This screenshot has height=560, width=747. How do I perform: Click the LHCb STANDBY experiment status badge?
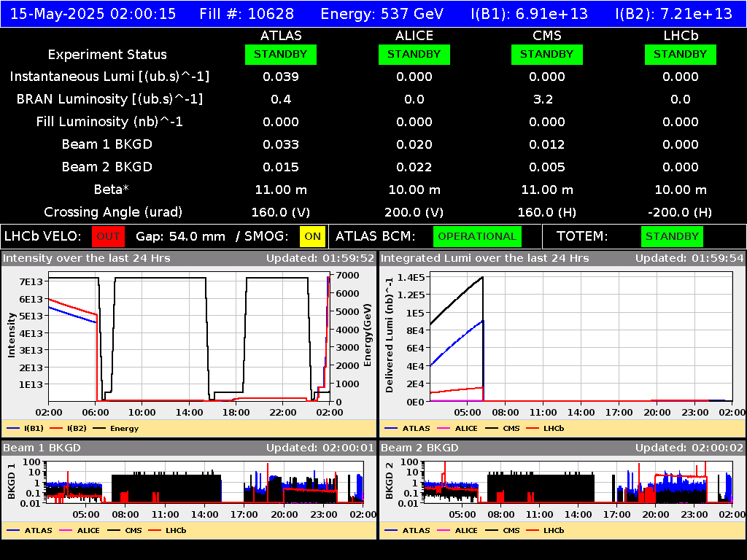681,54
